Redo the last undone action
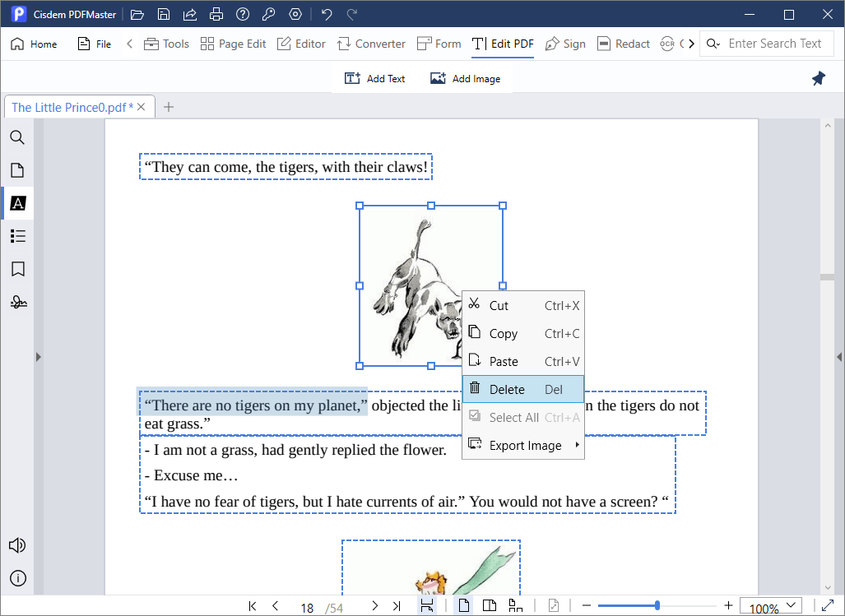 [x=352, y=15]
